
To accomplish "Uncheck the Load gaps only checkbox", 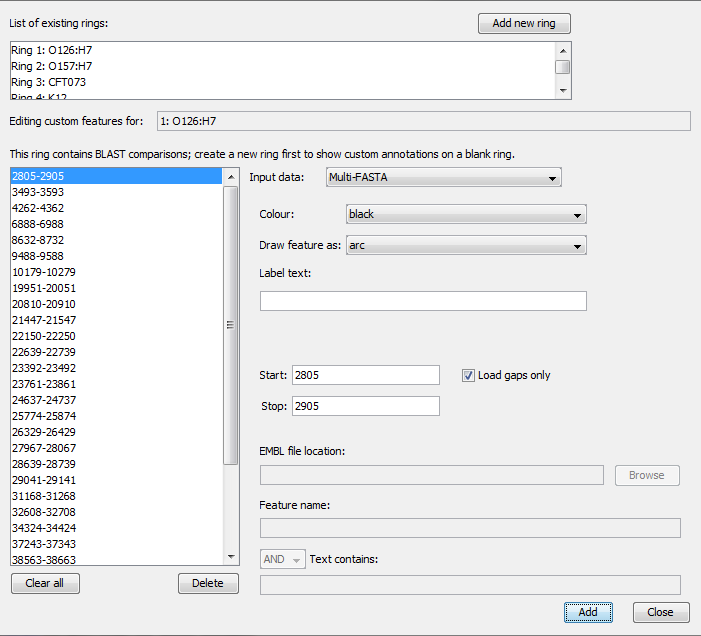I will [x=468, y=375].
